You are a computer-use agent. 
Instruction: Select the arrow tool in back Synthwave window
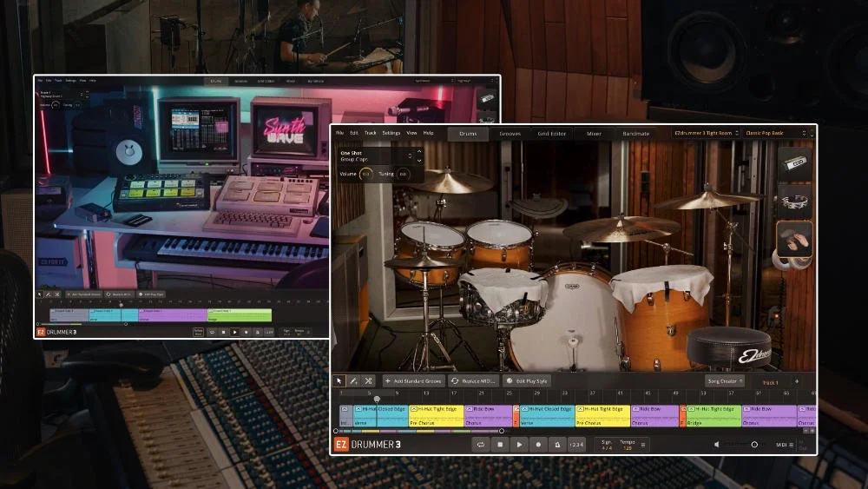[x=40, y=294]
